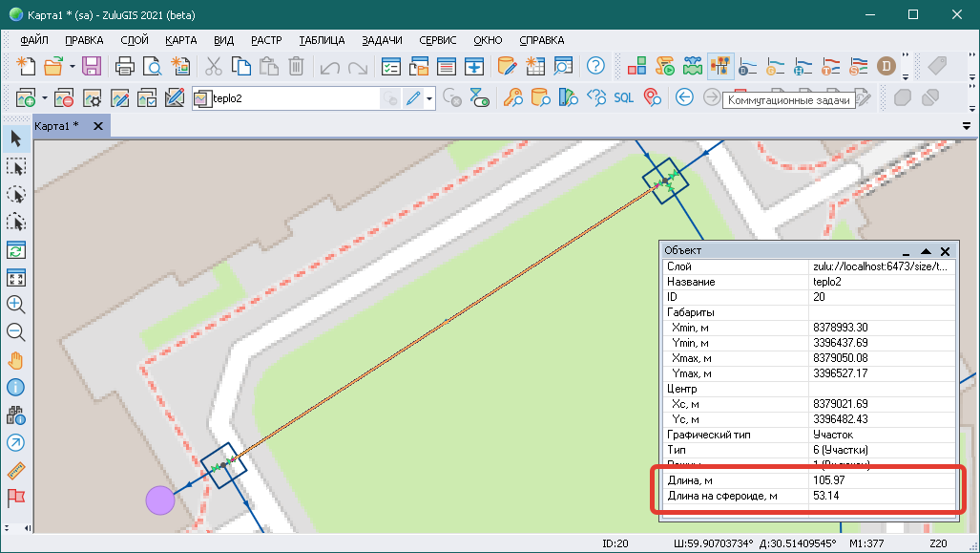Activate the Zoom in magnifier tool
Screen dimensions: 980x553
16,305
